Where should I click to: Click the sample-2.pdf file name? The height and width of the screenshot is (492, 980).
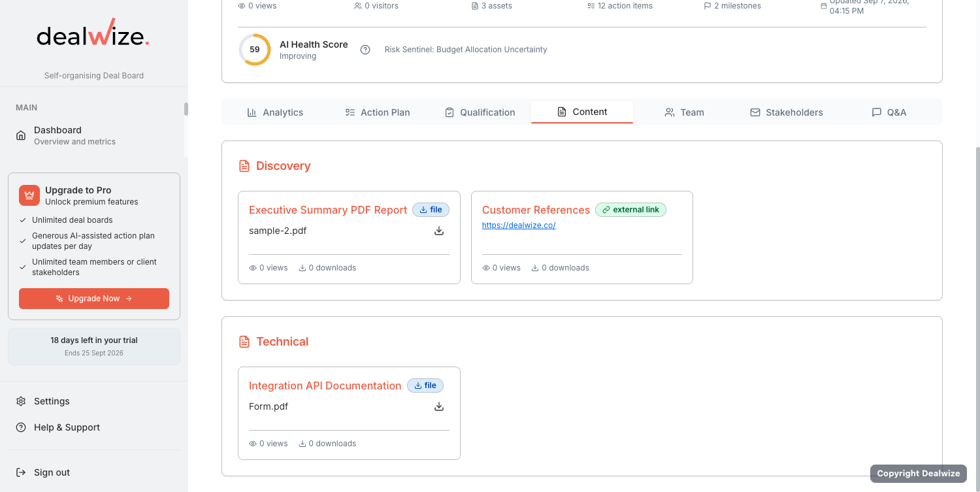[x=278, y=231]
